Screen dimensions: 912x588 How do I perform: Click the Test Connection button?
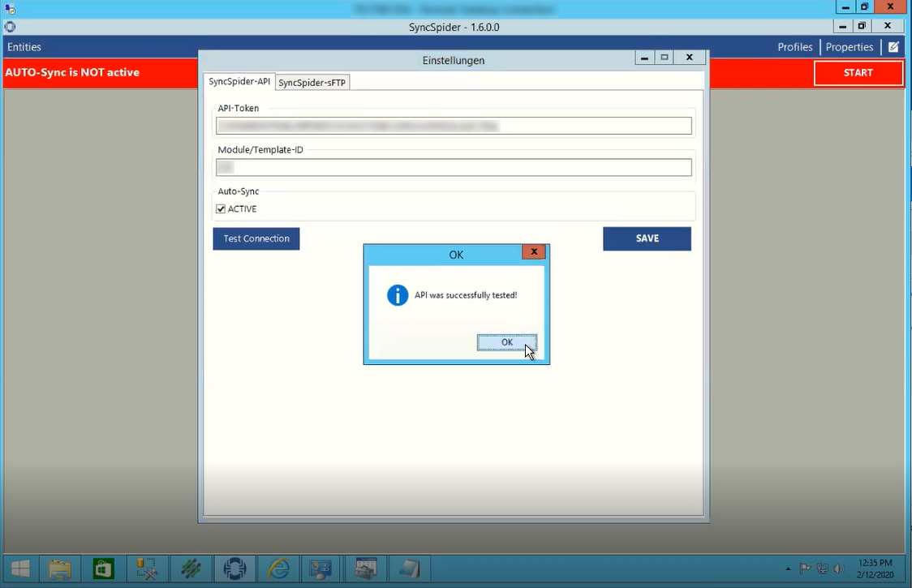256,238
